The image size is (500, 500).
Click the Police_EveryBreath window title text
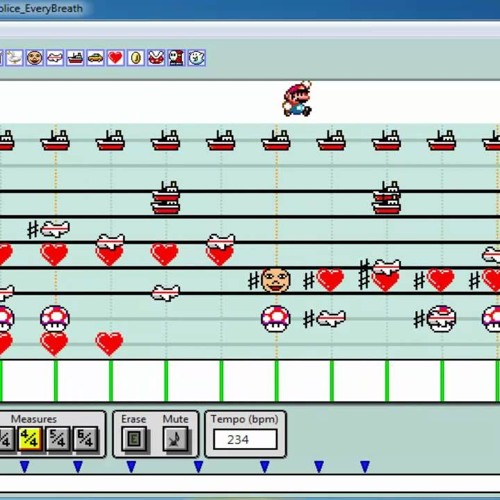pos(41,8)
